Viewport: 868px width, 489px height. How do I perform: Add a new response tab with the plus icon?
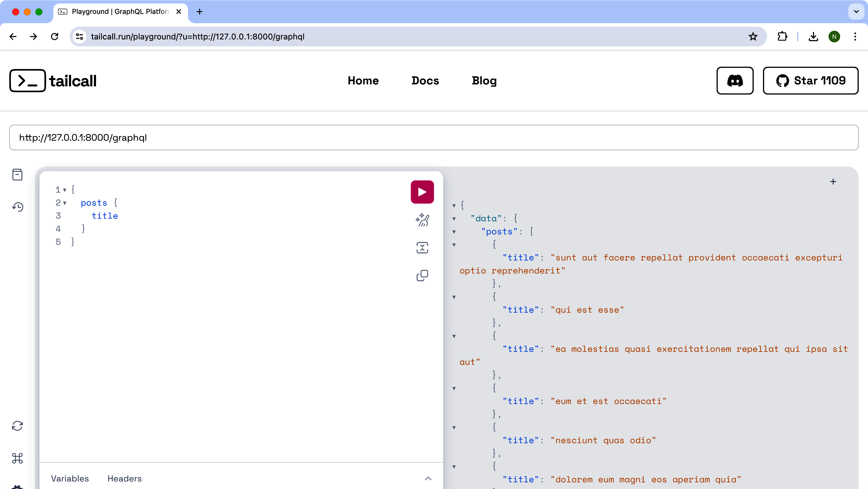833,182
